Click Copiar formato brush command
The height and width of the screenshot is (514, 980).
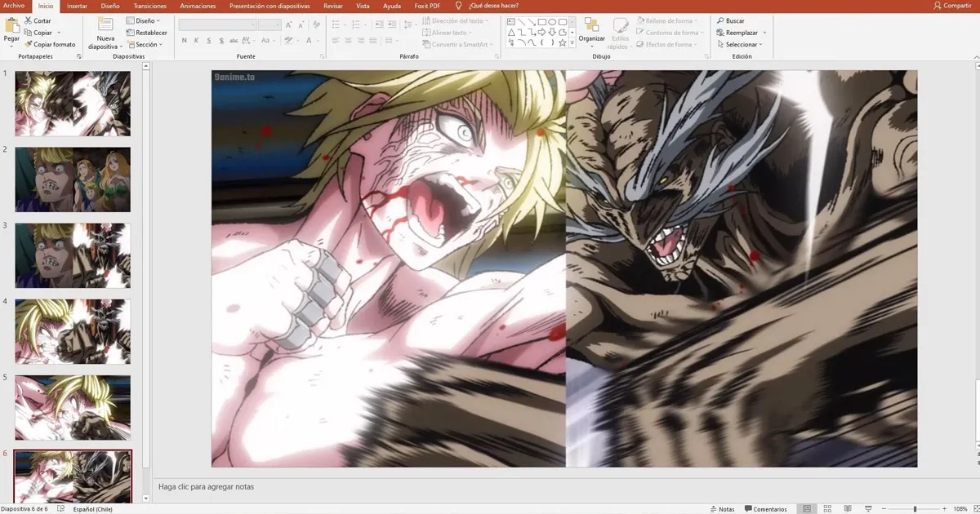[50, 44]
